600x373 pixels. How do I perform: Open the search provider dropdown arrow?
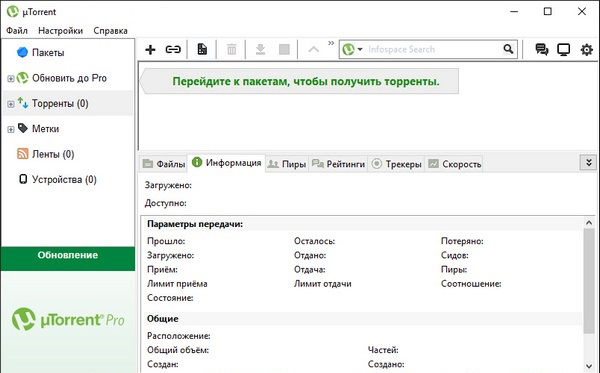click(360, 49)
